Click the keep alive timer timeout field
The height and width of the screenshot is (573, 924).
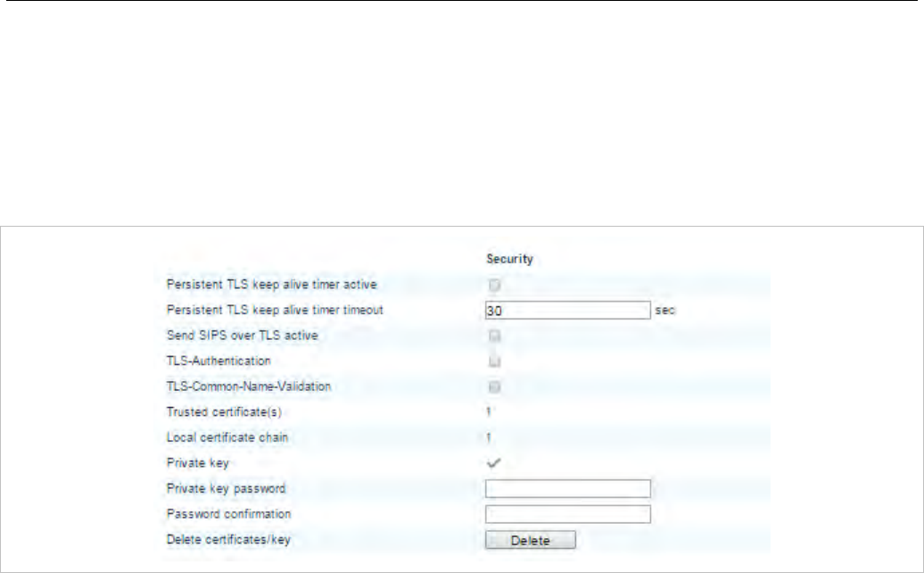(x=567, y=310)
